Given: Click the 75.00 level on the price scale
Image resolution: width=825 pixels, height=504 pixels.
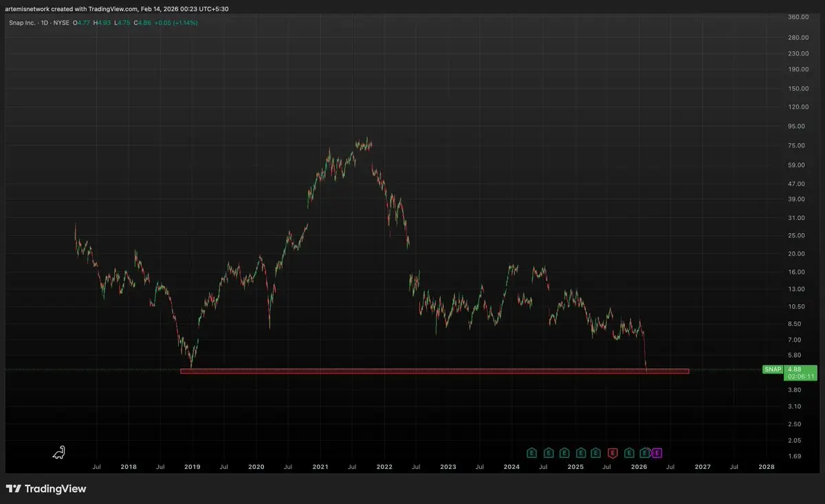Looking at the screenshot, I should click(x=797, y=146).
